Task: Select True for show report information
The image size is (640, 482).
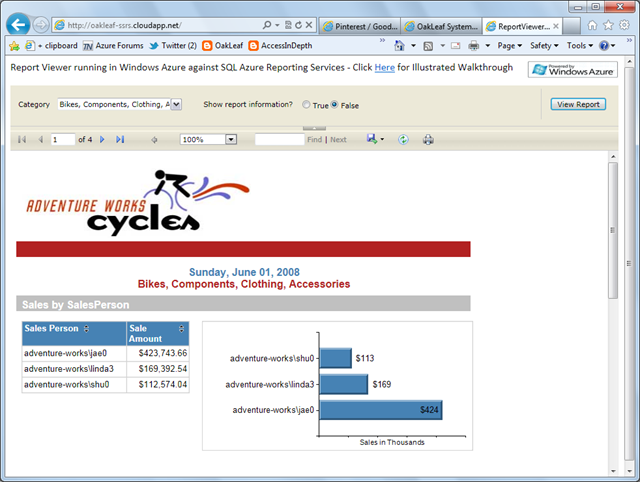Action: tap(306, 104)
